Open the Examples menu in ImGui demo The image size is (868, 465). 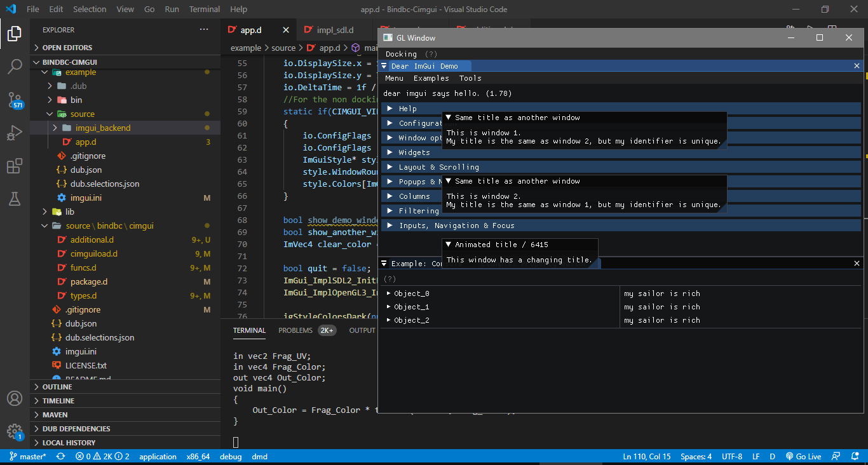[x=431, y=78]
